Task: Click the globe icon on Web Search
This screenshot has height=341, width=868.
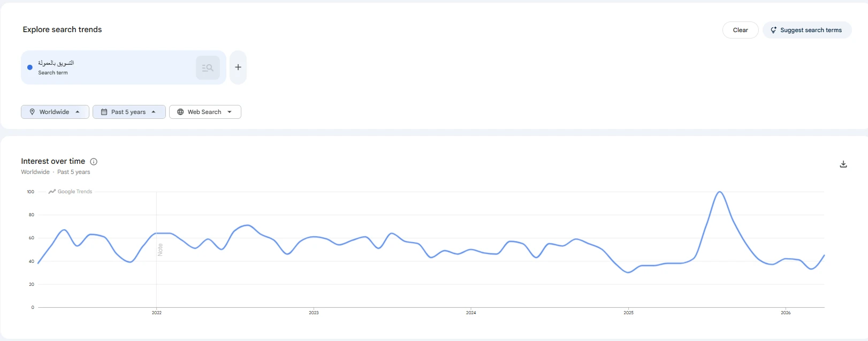Action: click(180, 112)
